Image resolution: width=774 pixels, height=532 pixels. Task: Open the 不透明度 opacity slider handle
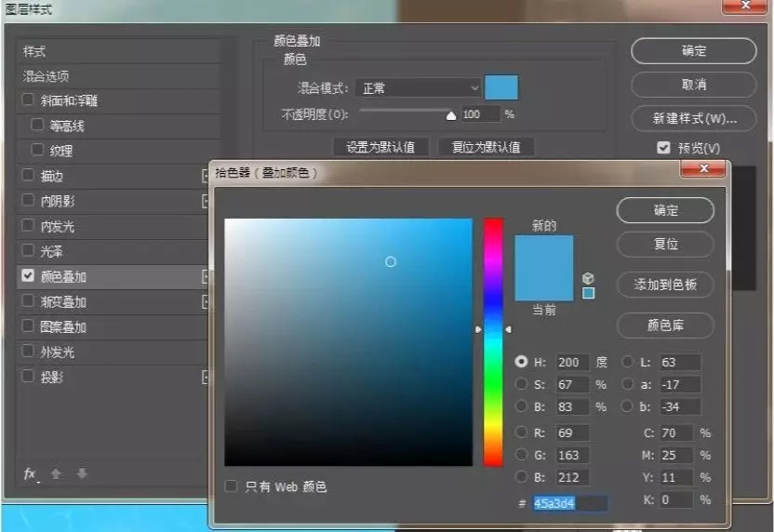tap(451, 115)
